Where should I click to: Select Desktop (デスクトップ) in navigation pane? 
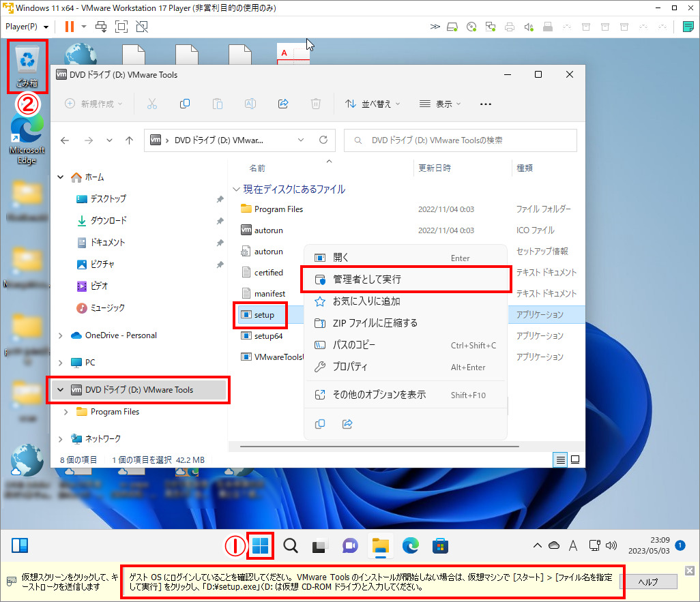click(108, 199)
